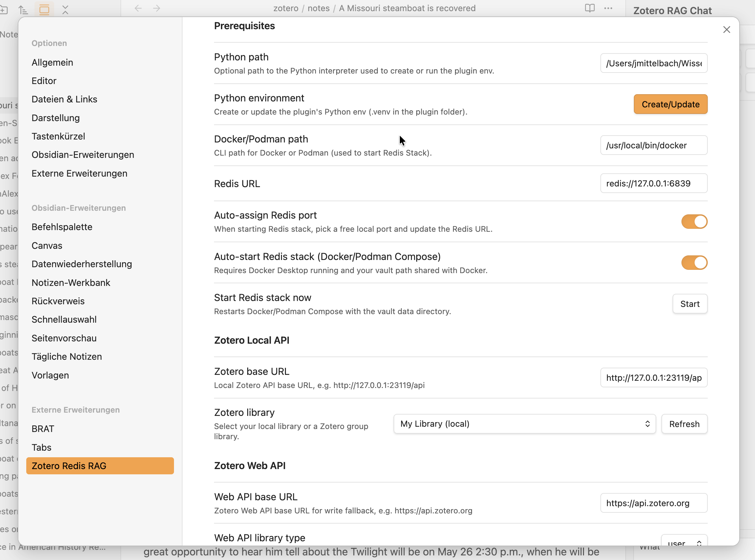The height and width of the screenshot is (560, 755).
Task: Refresh the Zotero library list
Action: pos(684,424)
